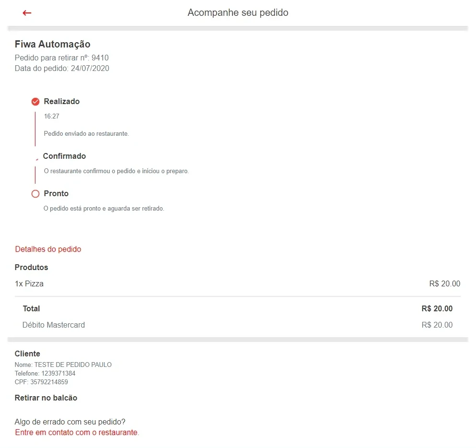Viewport: 476px width, 448px height.
Task: Click the Retirar no balcão heading
Action: coord(46,398)
